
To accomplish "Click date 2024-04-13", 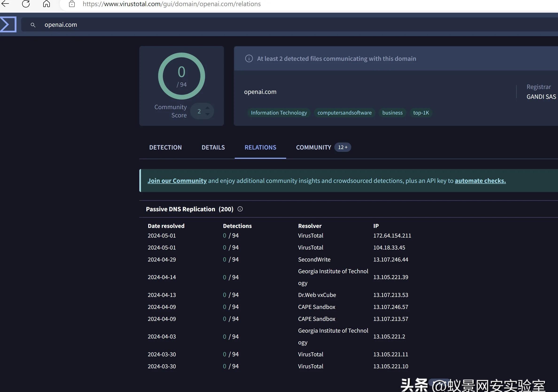I will 162,295.
